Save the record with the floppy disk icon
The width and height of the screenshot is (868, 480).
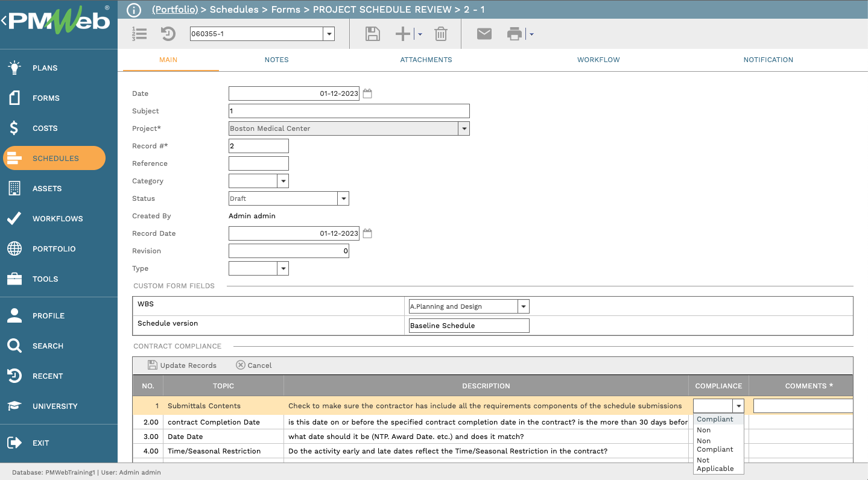pyautogui.click(x=373, y=34)
